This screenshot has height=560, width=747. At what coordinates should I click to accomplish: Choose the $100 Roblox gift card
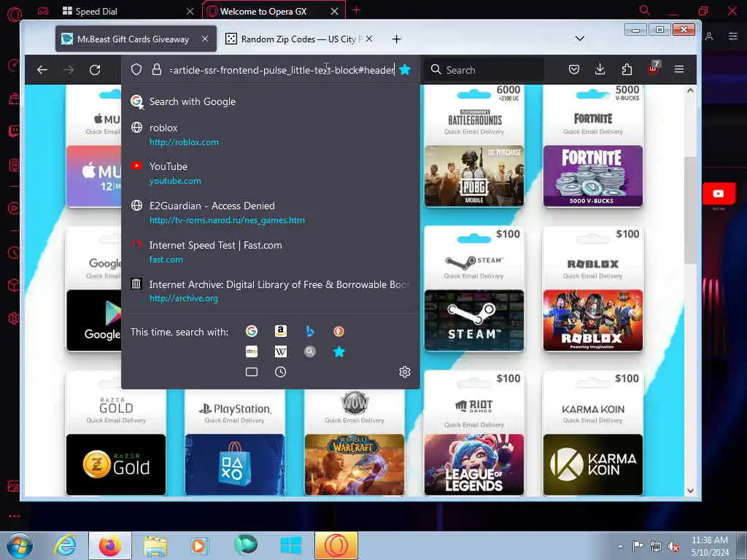593,289
